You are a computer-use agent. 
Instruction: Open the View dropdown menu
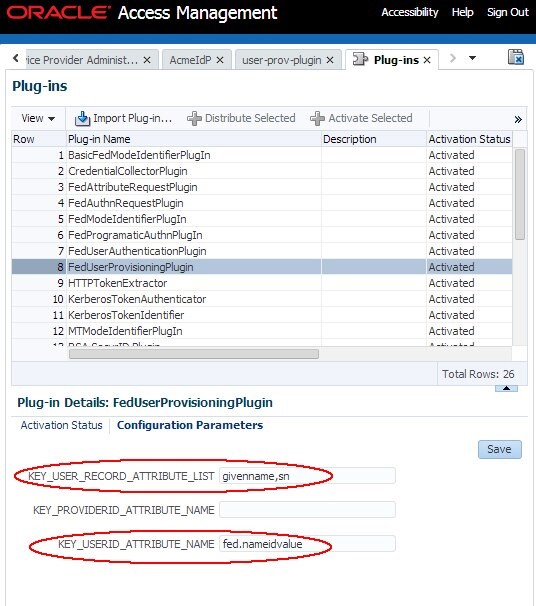coord(38,118)
